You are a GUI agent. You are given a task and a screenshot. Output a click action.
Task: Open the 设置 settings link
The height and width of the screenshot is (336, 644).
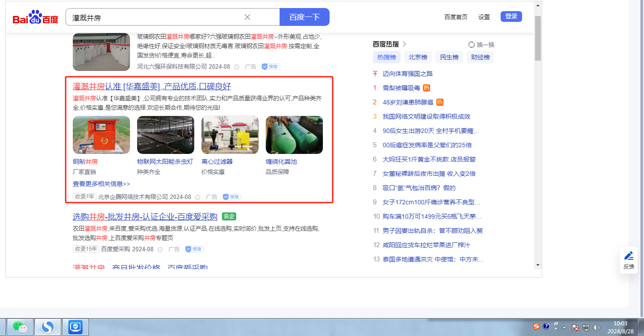[484, 17]
